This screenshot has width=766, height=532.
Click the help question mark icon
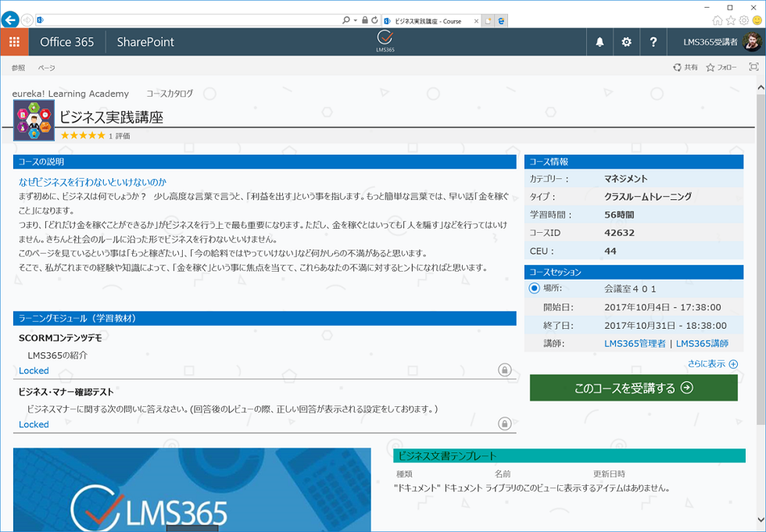[x=653, y=42]
